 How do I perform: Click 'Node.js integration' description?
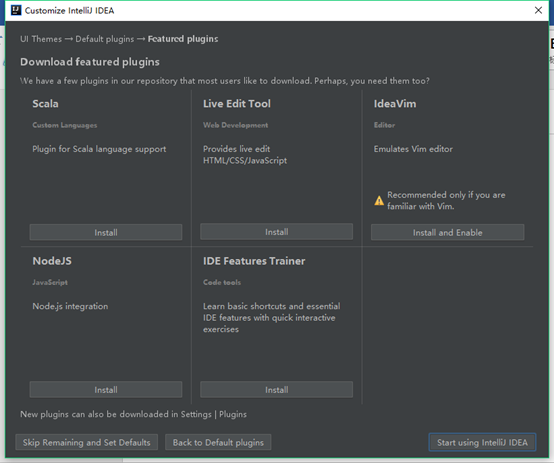[70, 306]
